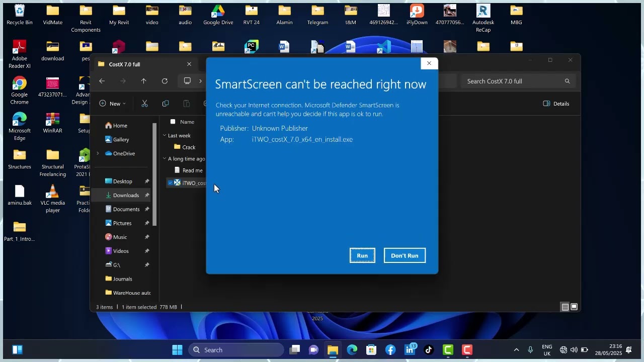Copy the selected file in Explorer toolbar
Viewport: 644px width, 362px height.
(x=166, y=104)
